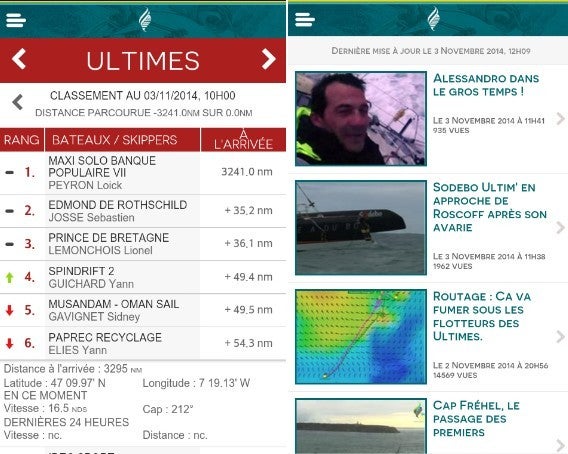This screenshot has height=454, width=568.
Task: Tap the Vitesse 16.5 nds value
Action: (45, 408)
